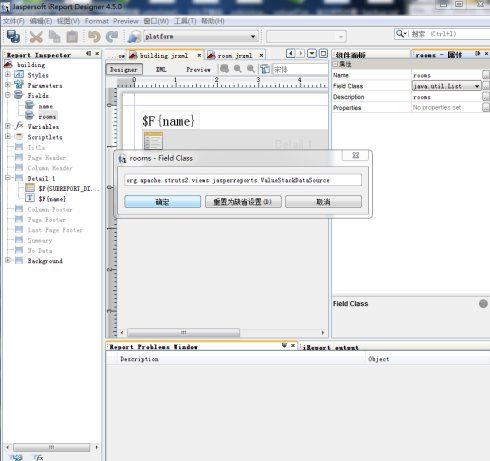
Task: Click the search box field
Action: click(x=442, y=34)
